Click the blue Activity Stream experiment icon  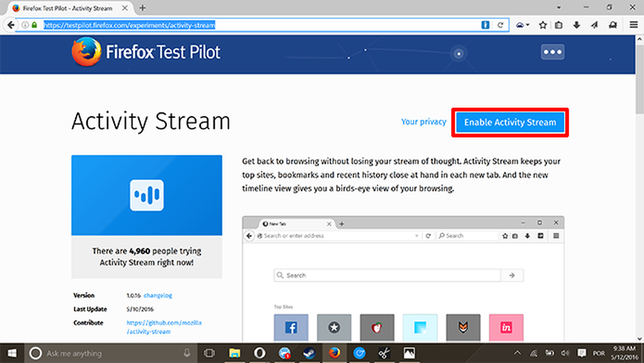(x=147, y=195)
